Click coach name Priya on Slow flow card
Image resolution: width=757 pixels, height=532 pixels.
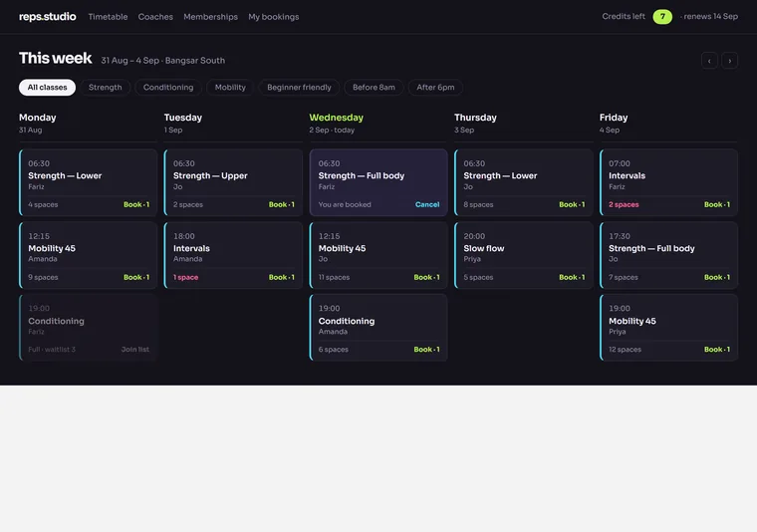(472, 259)
